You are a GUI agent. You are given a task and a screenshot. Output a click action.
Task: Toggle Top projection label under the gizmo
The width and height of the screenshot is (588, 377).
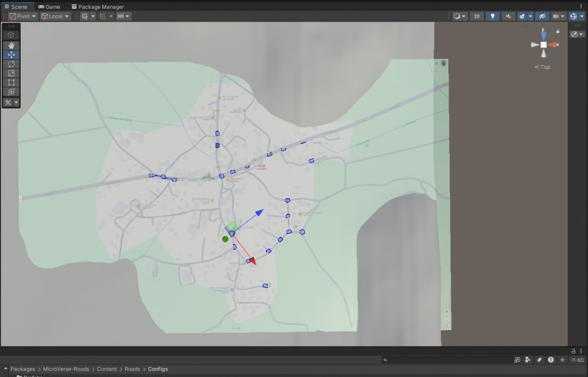(542, 67)
